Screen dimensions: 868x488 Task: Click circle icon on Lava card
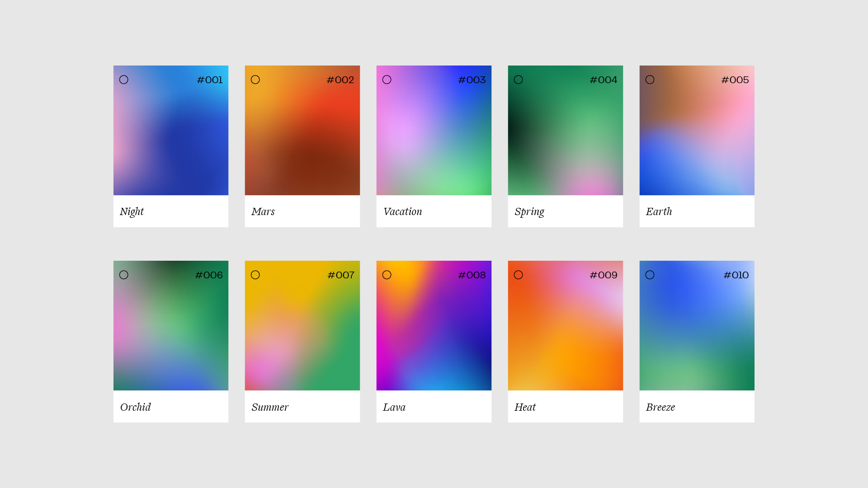[x=387, y=275]
